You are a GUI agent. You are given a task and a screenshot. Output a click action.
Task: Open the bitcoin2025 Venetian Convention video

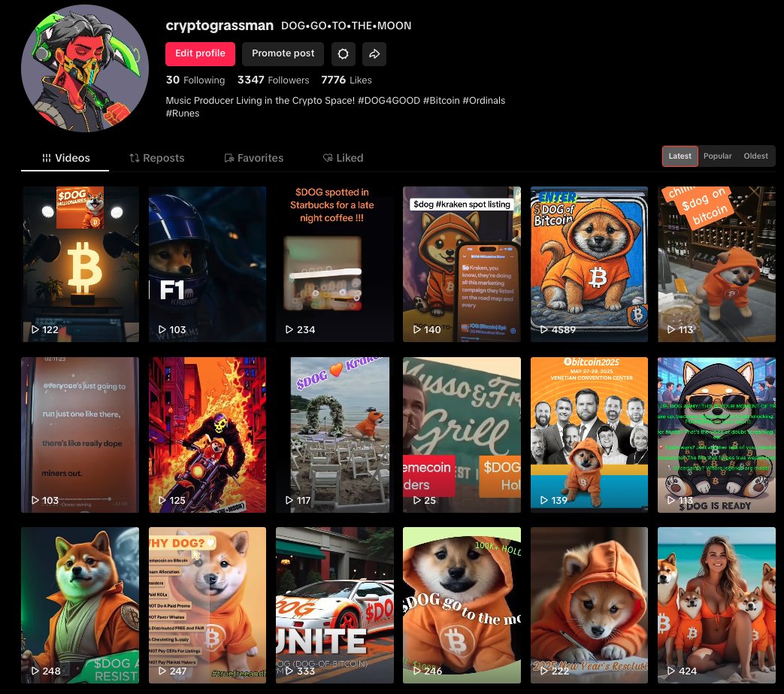click(x=589, y=435)
